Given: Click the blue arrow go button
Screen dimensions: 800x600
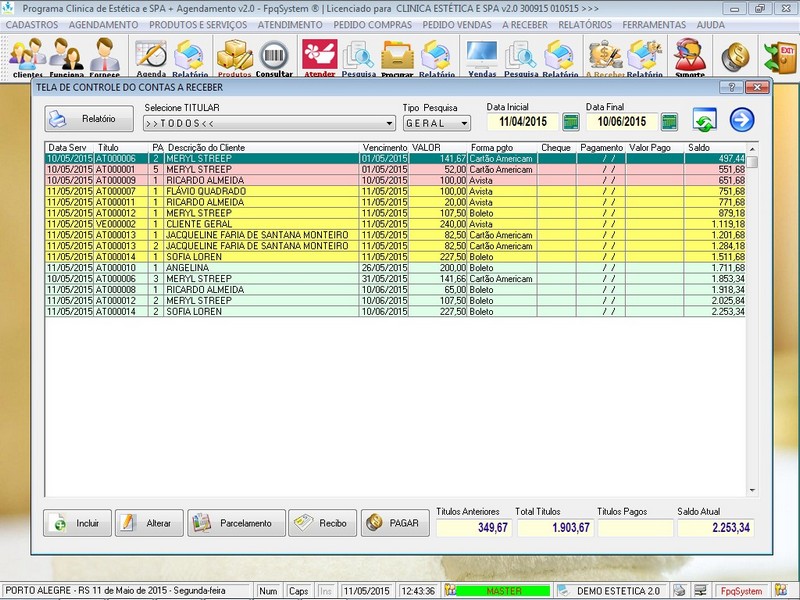Looking at the screenshot, I should (742, 120).
